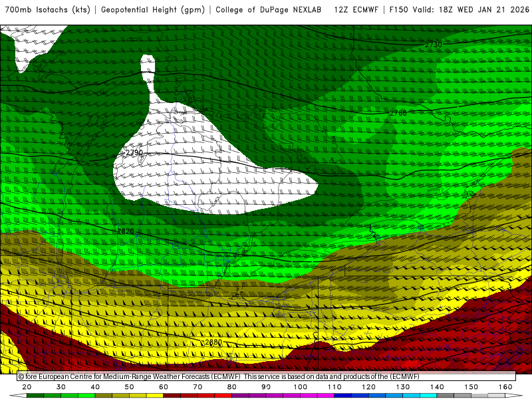Click the 110 kts value on the color scale
This screenshot has height=399, width=532.
click(x=334, y=387)
